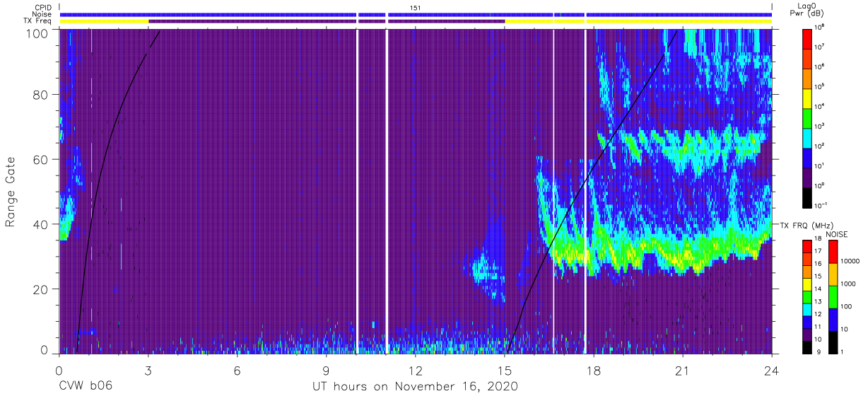868x401 pixels.
Task: Click the power colorbar label 10^4
Action: [819, 105]
